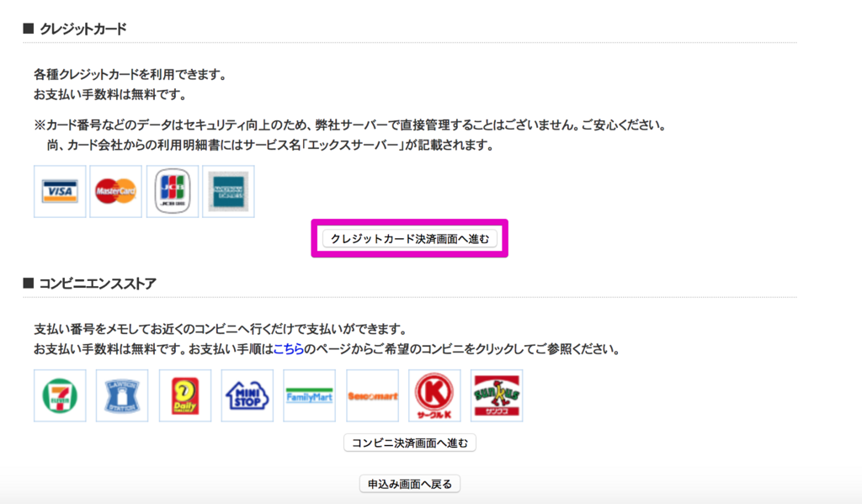The width and height of the screenshot is (862, 504).
Task: Click the note starting ※カード番号などのデータ
Action: (x=350, y=125)
